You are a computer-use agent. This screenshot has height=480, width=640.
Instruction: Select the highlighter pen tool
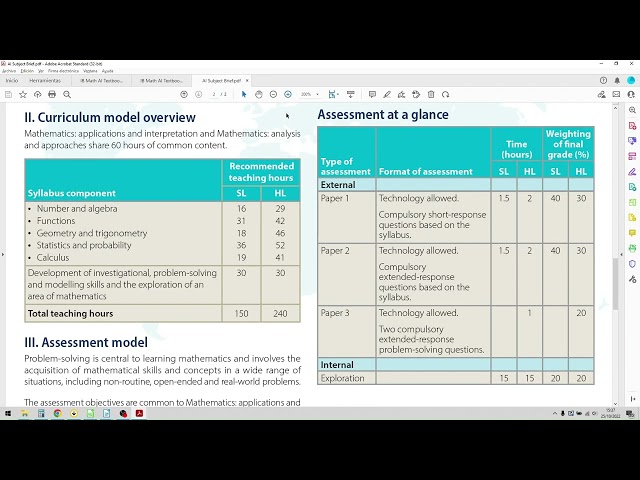coord(387,95)
